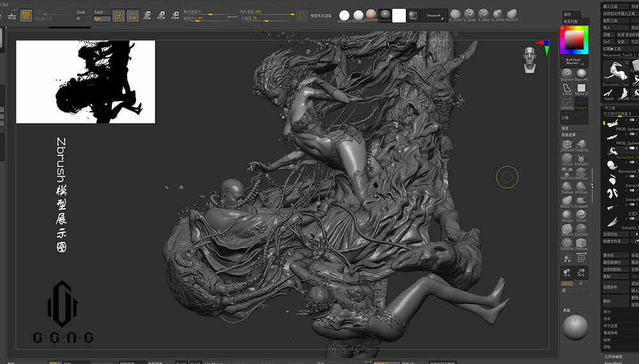Toggle the orange Gizmo button below brushes
Image resolution: width=639 pixels, height=364 pixels.
click(x=567, y=284)
